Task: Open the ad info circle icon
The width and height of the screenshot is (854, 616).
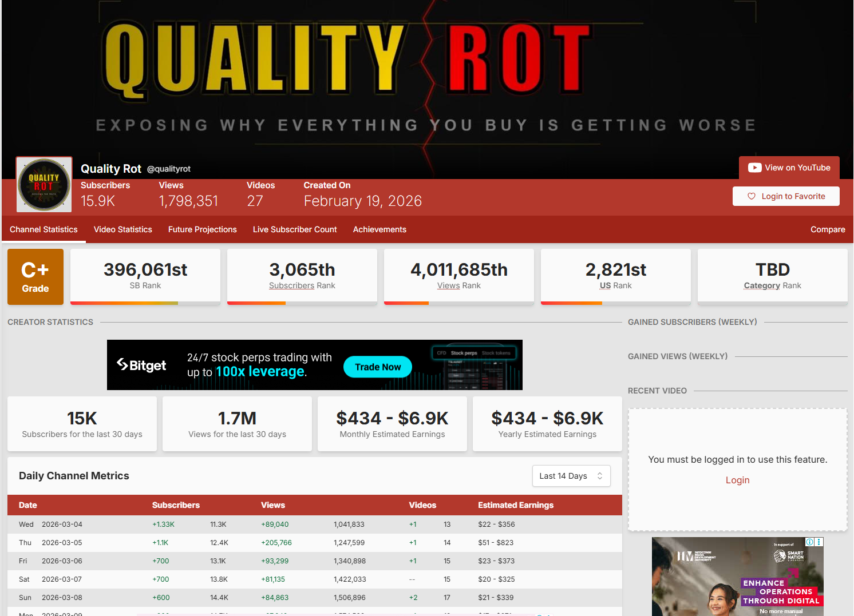Action: pos(809,542)
